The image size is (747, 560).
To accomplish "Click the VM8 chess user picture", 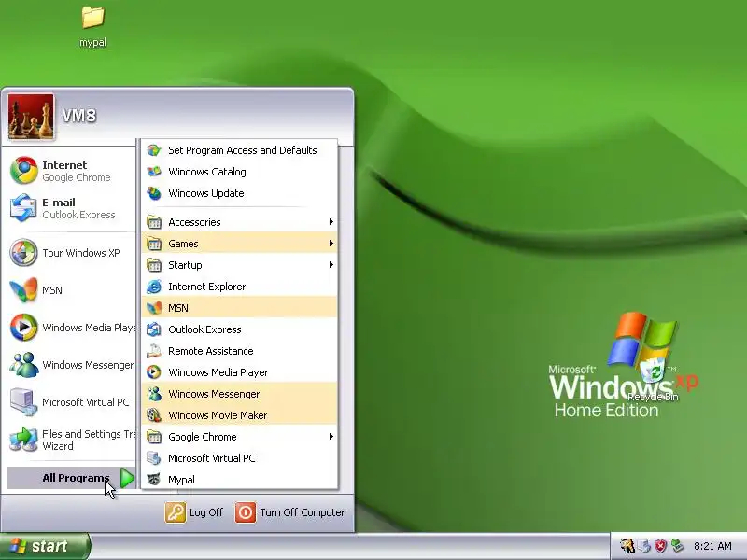I will click(x=31, y=117).
